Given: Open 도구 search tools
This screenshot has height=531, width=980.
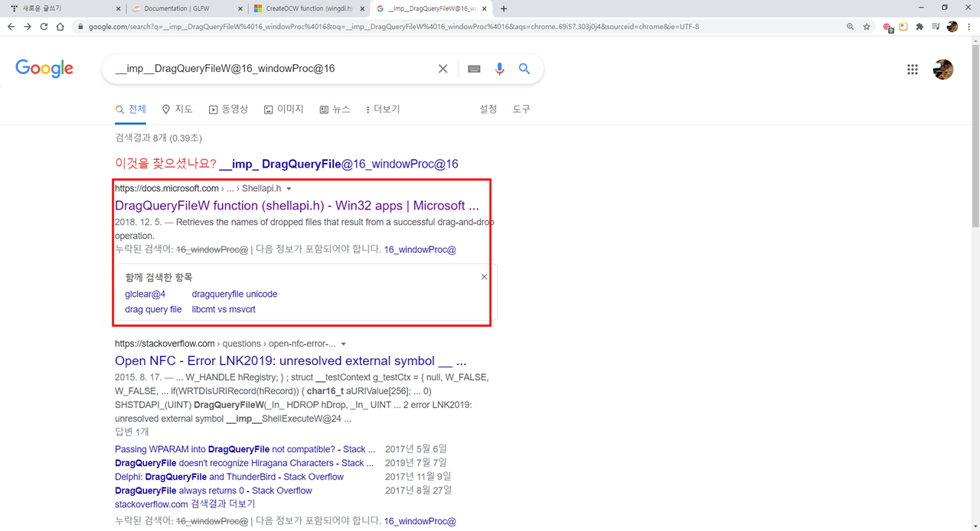Looking at the screenshot, I should [521, 109].
